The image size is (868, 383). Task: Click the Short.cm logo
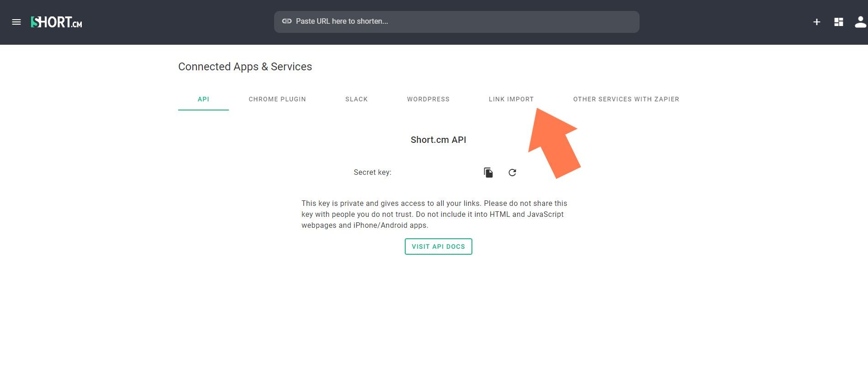pyautogui.click(x=56, y=22)
